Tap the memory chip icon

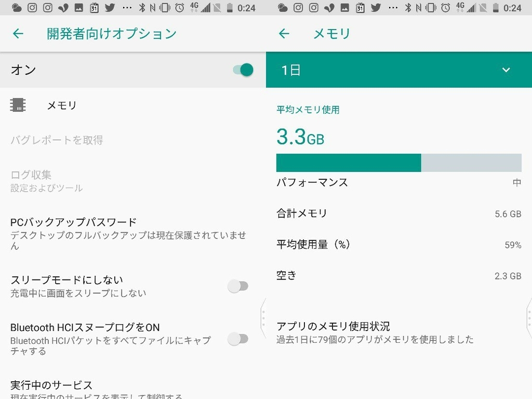pos(18,105)
